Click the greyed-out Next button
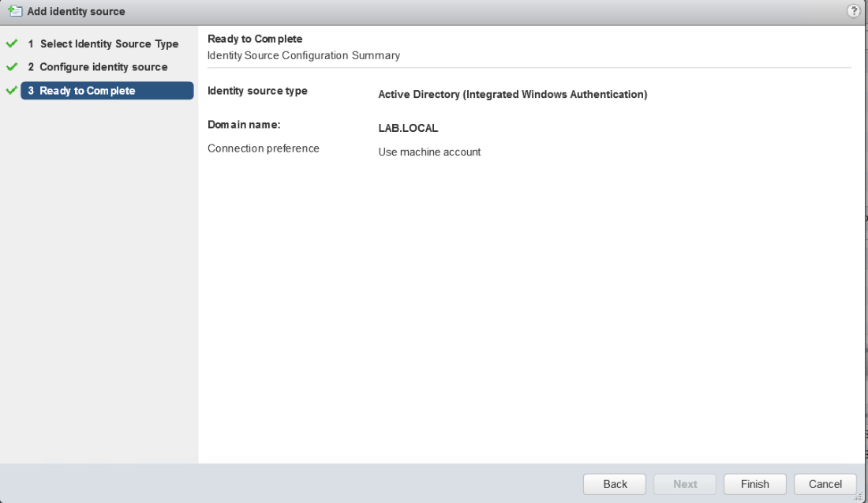The width and height of the screenshot is (868, 503). (685, 484)
